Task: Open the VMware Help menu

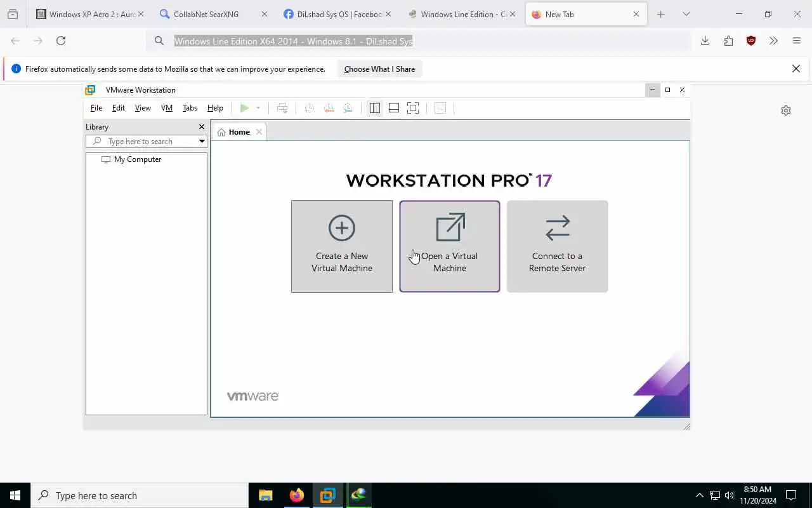Action: (x=215, y=108)
